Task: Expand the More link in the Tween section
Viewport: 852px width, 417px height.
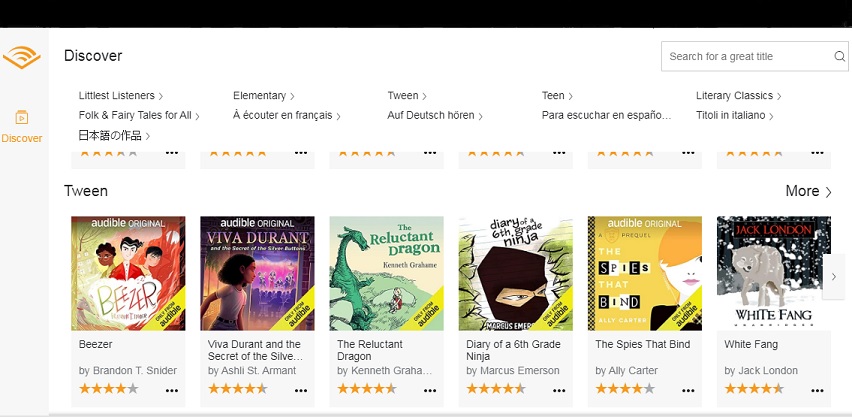Action: [x=809, y=191]
